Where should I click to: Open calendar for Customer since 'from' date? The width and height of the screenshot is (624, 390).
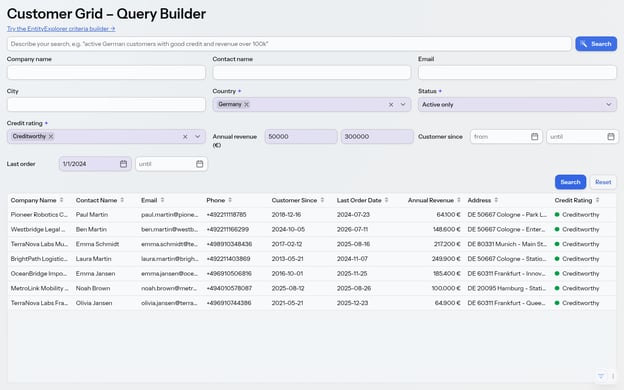[x=534, y=136]
